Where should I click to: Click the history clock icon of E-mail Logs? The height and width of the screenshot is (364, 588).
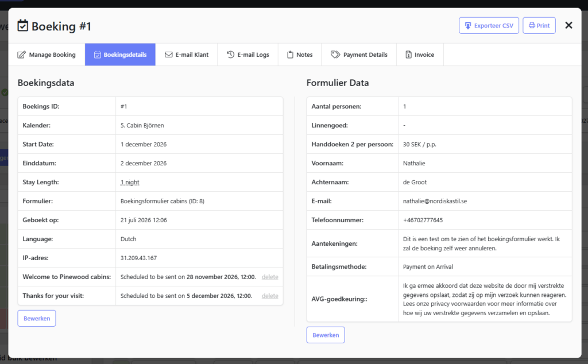point(230,55)
